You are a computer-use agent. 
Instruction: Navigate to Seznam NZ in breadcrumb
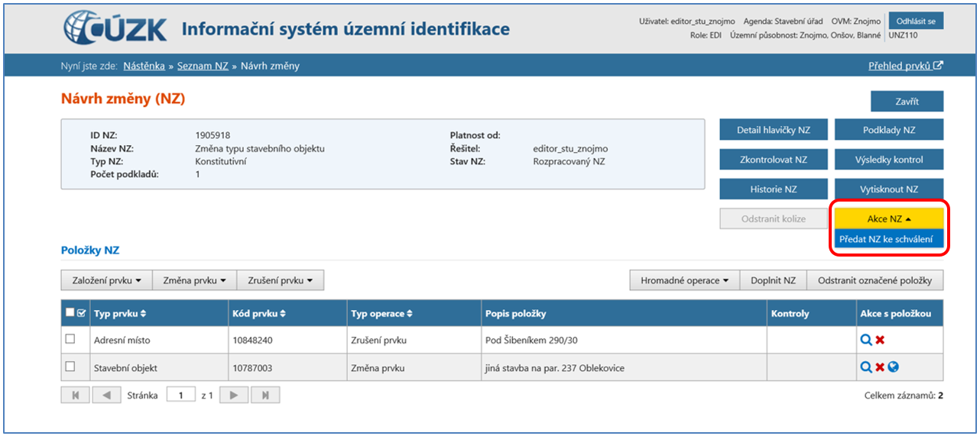pos(203,66)
